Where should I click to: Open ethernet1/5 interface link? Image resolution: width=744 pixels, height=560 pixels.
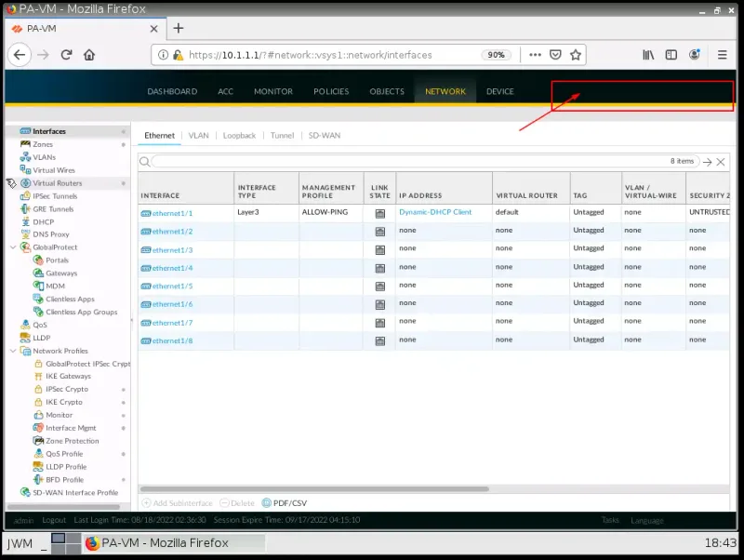172,287
